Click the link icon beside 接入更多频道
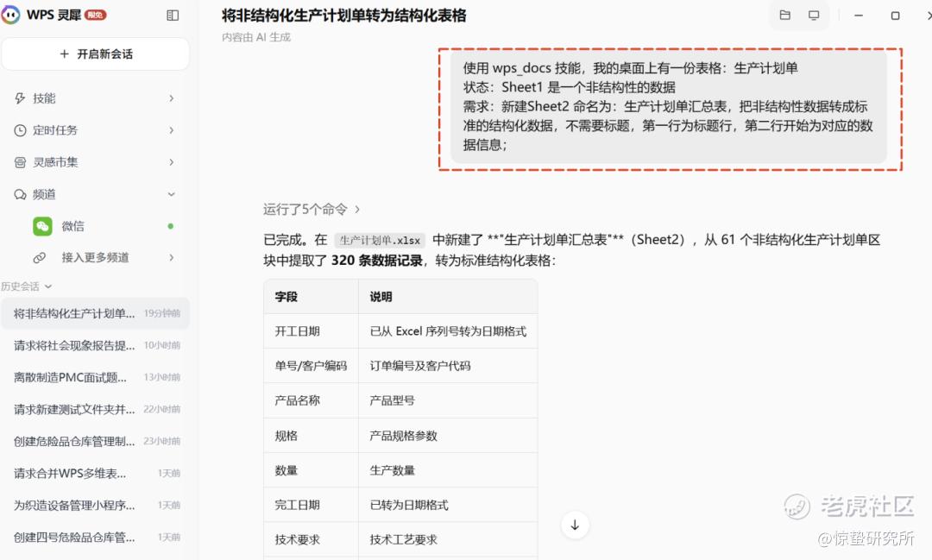Viewport: 932px width, 560px height. (39, 257)
